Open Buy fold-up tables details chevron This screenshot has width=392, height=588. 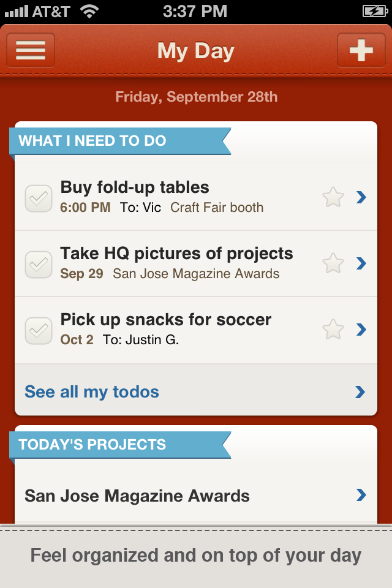[x=361, y=197]
